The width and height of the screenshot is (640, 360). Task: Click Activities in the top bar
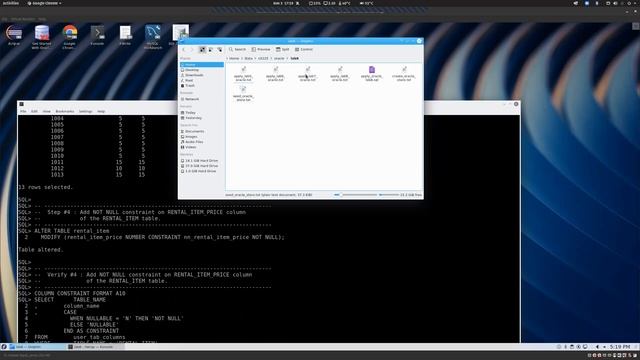(x=10, y=3)
